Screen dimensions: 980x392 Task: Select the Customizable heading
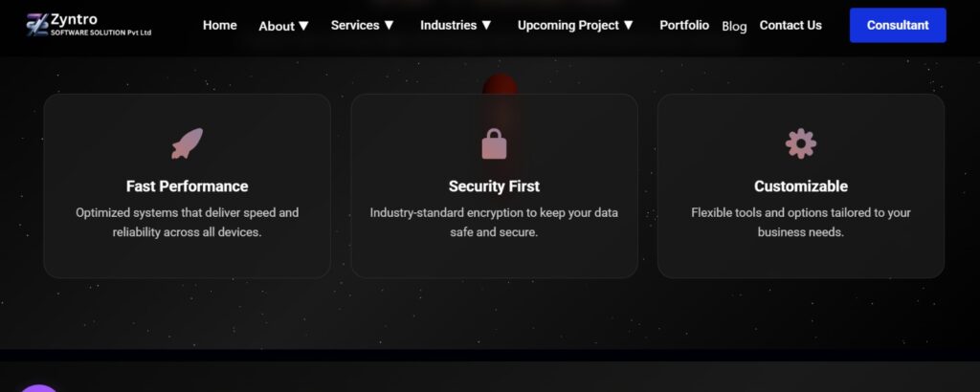tap(801, 186)
